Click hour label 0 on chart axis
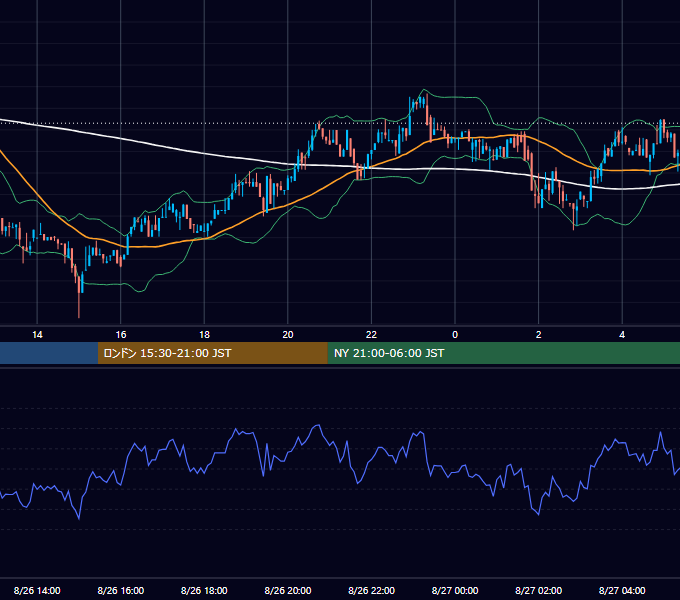 (455, 335)
